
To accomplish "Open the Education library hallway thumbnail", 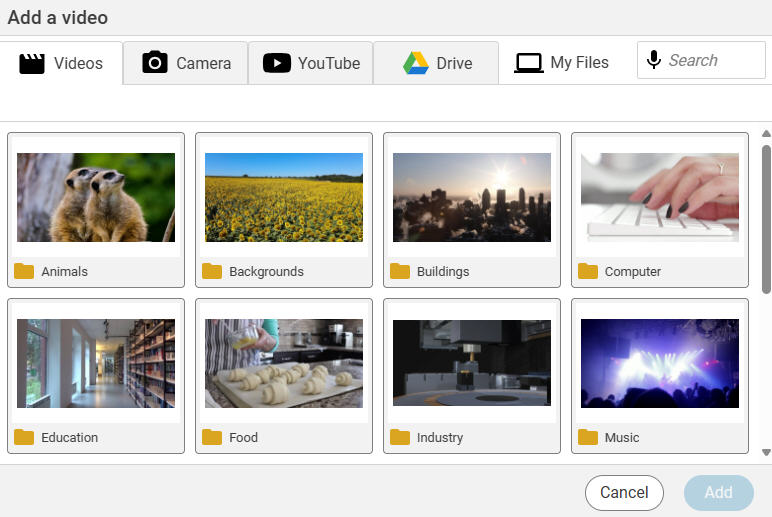I will tap(96, 363).
